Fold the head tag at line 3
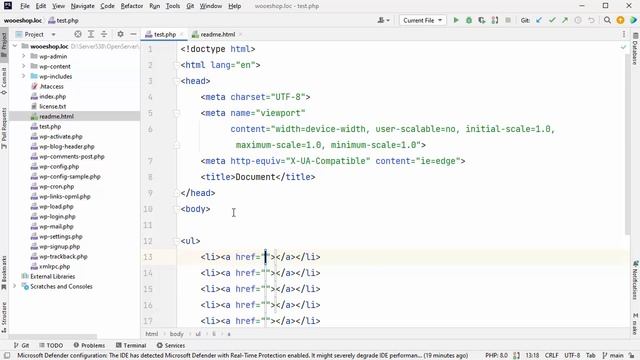 177,81
